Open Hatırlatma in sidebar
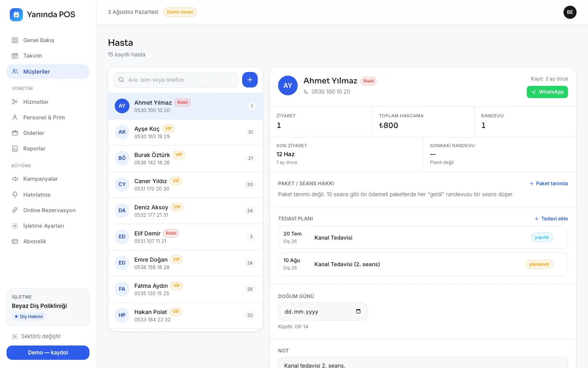 48,195
